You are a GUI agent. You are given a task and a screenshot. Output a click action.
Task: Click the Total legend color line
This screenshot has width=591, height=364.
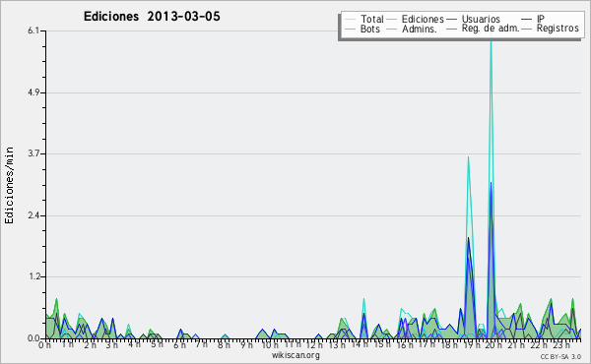pyautogui.click(x=350, y=20)
